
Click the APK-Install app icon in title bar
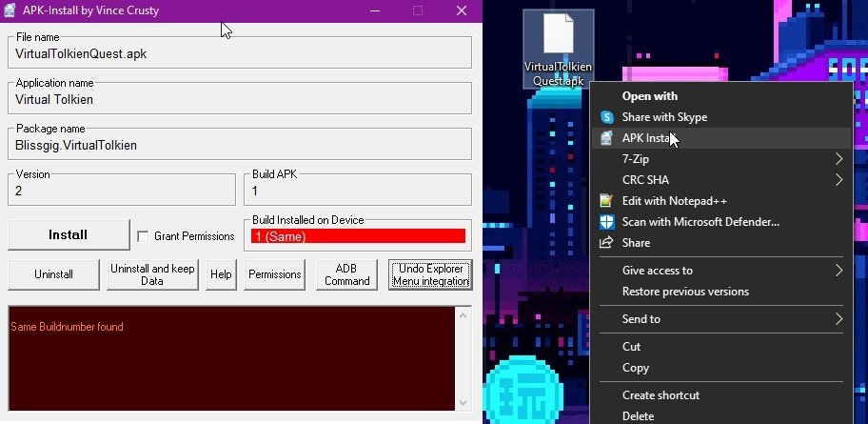tap(10, 10)
